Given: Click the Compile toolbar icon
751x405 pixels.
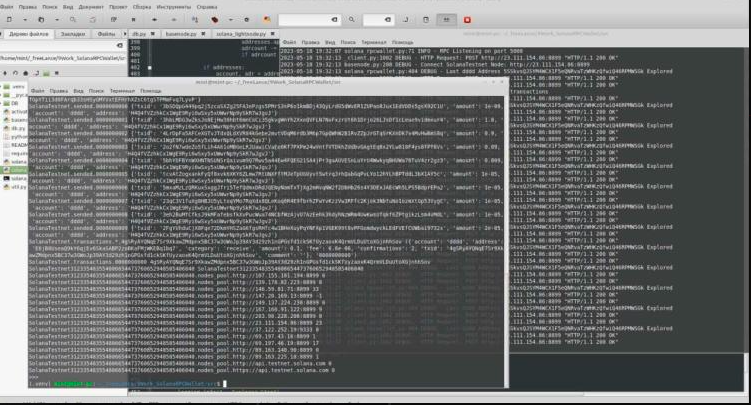Looking at the screenshot, I should point(194,20).
